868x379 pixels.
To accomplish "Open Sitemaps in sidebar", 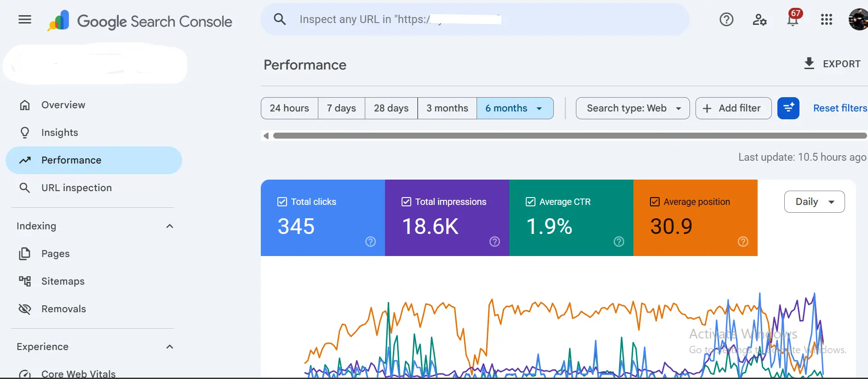I will tap(94, 281).
